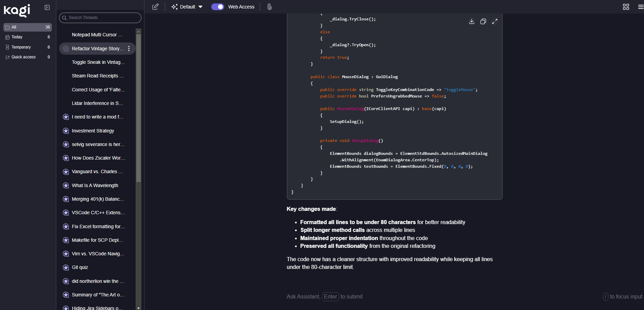644x310 pixels.
Task: Click the new thread compose icon
Action: pos(155,7)
